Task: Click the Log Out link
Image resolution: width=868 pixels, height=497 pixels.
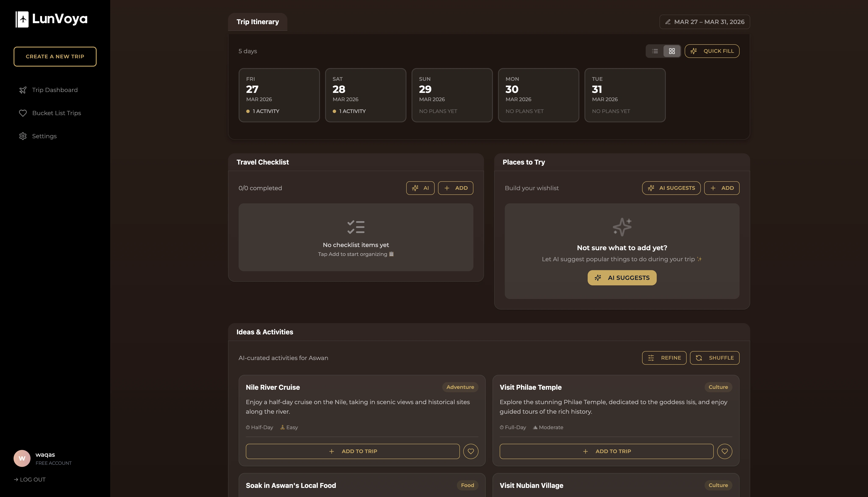Action: point(30,480)
